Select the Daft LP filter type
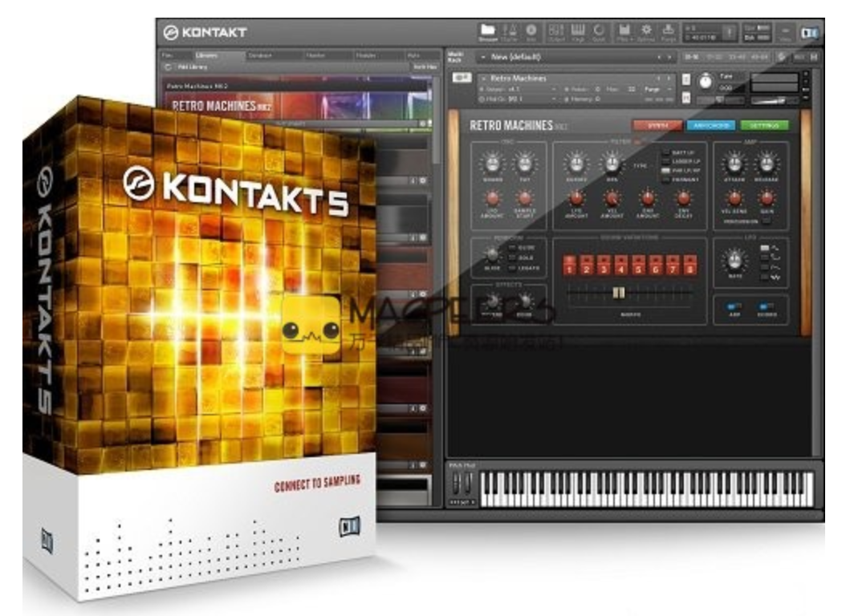 click(x=665, y=153)
